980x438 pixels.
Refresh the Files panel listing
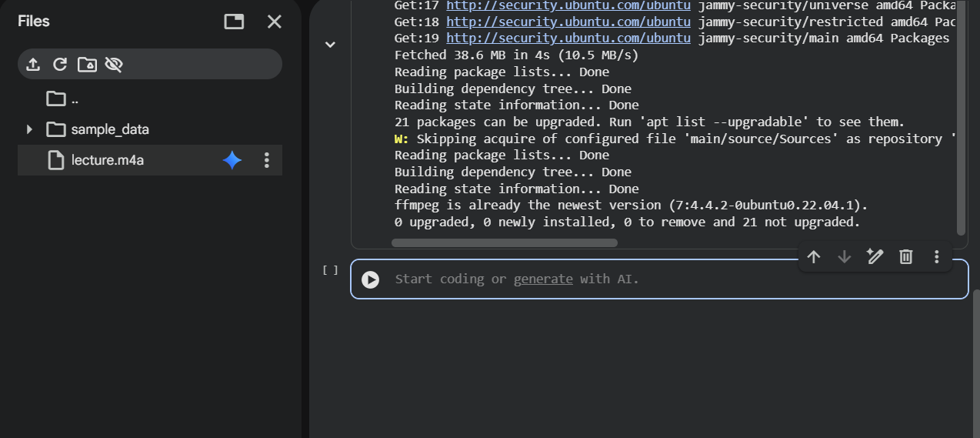coord(60,65)
